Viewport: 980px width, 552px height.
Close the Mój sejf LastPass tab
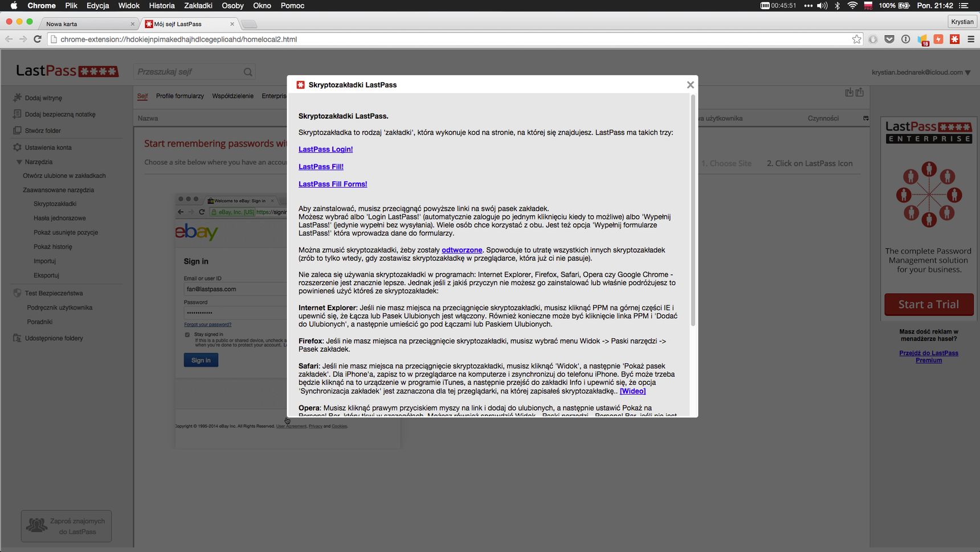pos(232,24)
